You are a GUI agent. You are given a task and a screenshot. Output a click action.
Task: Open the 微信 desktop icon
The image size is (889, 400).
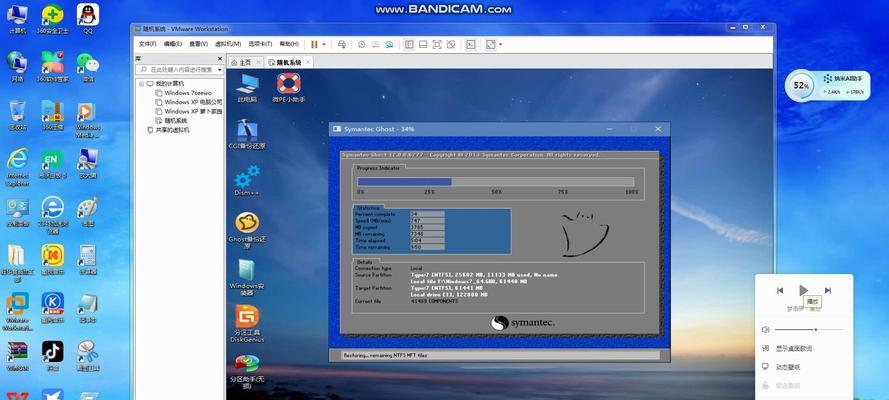coord(88,67)
